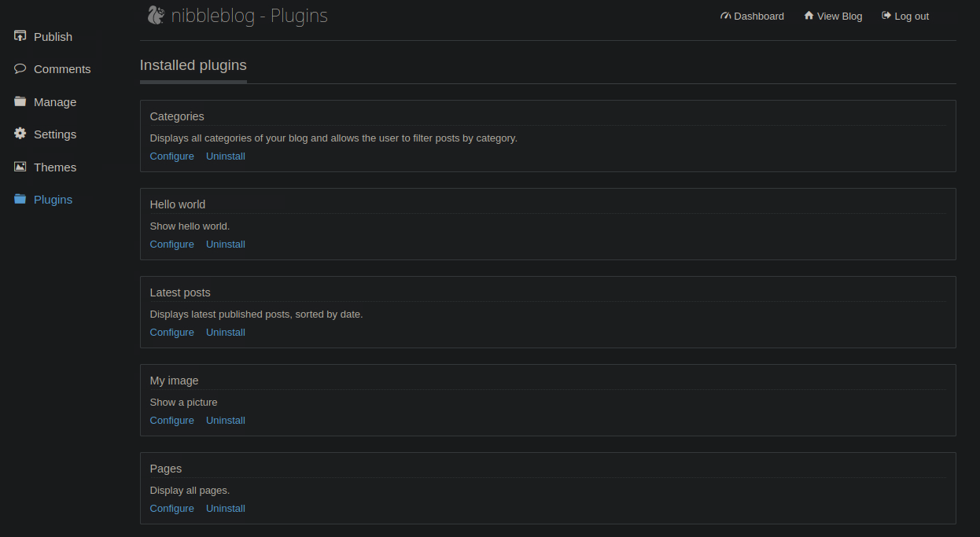The width and height of the screenshot is (980, 537).
Task: Uninstall the Hello world plugin
Action: coord(226,245)
